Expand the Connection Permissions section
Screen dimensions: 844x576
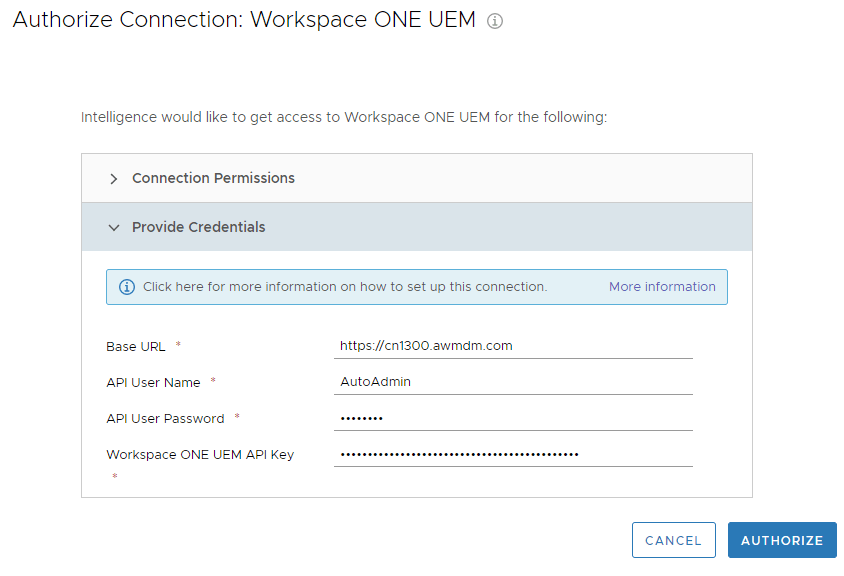pyautogui.click(x=417, y=178)
